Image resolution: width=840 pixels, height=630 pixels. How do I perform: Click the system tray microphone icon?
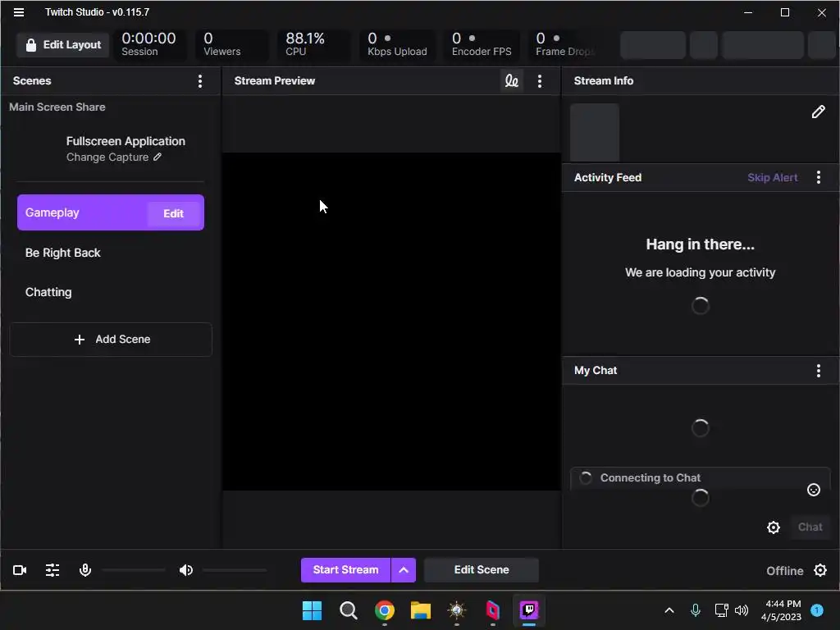(696, 610)
